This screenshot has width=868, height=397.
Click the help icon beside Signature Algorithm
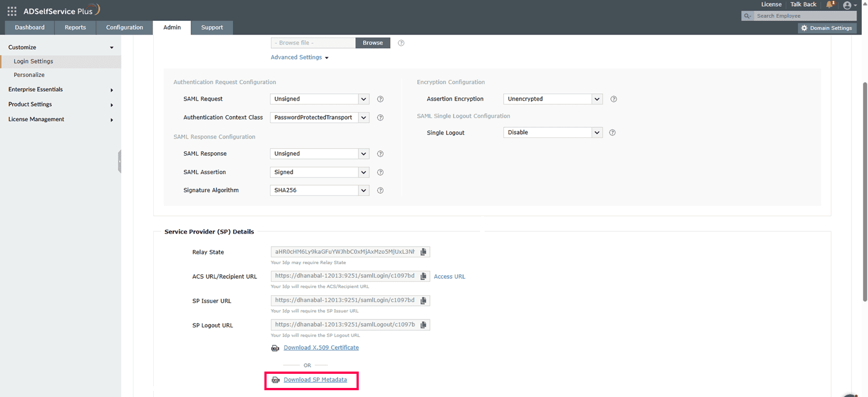[x=380, y=191]
